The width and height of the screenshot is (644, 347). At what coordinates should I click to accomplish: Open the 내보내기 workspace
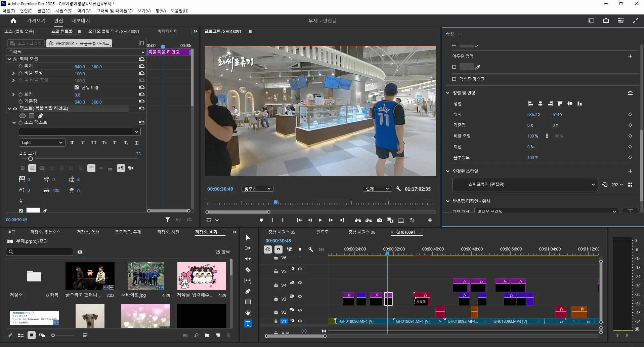81,21
